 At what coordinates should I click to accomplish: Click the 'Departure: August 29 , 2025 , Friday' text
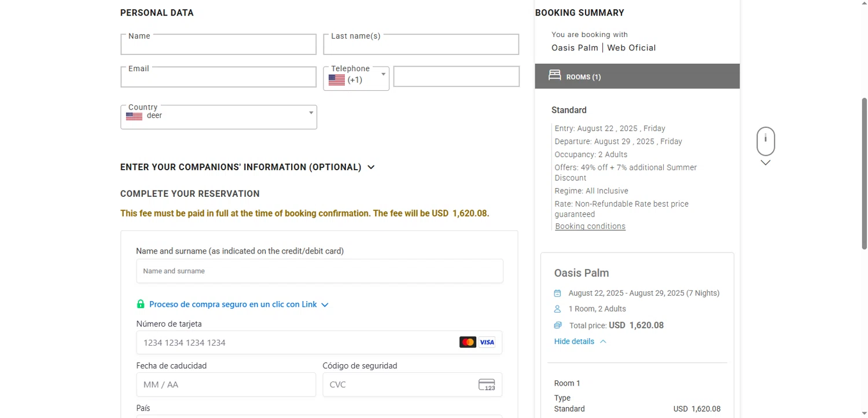(x=618, y=141)
